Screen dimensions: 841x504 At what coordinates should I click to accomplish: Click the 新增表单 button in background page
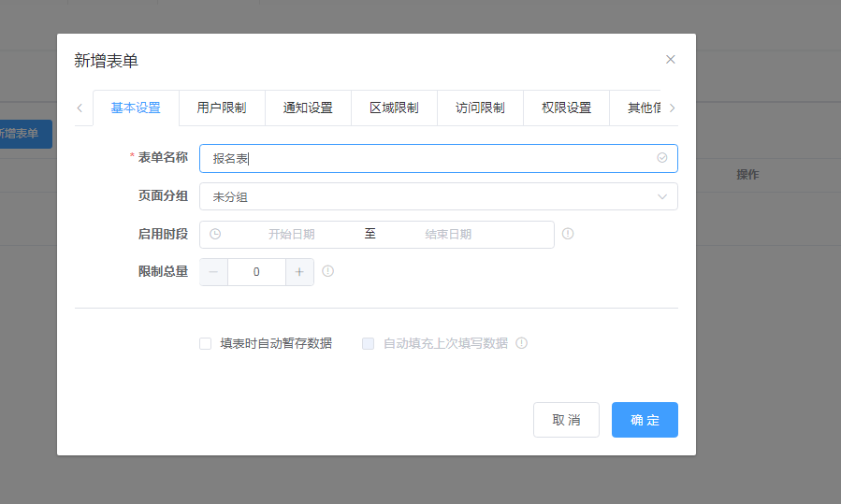(x=24, y=134)
